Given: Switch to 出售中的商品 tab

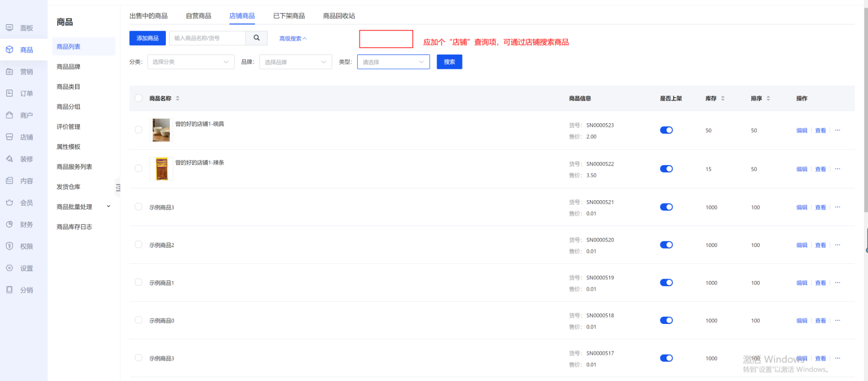Looking at the screenshot, I should tap(149, 16).
